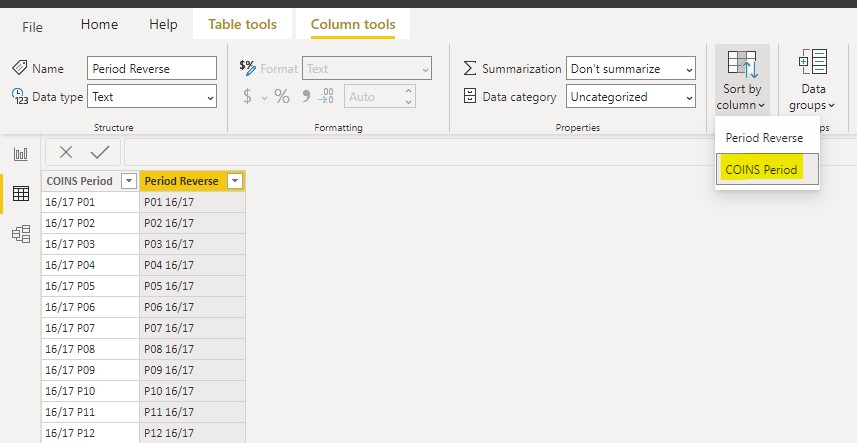The height and width of the screenshot is (443, 857).
Task: Click the decimal places icon
Action: click(x=326, y=96)
